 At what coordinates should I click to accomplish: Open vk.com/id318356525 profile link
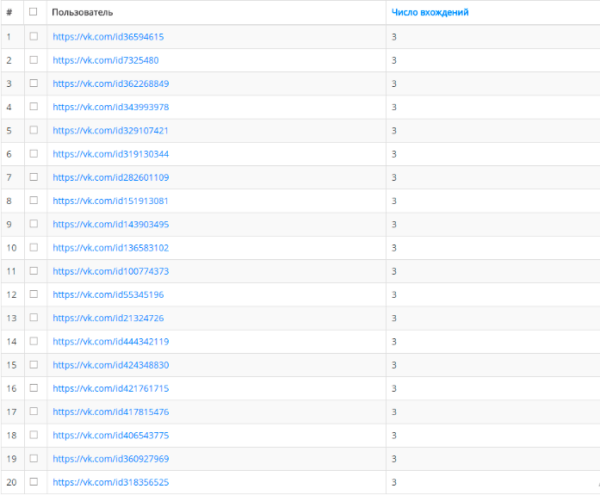click(x=111, y=482)
